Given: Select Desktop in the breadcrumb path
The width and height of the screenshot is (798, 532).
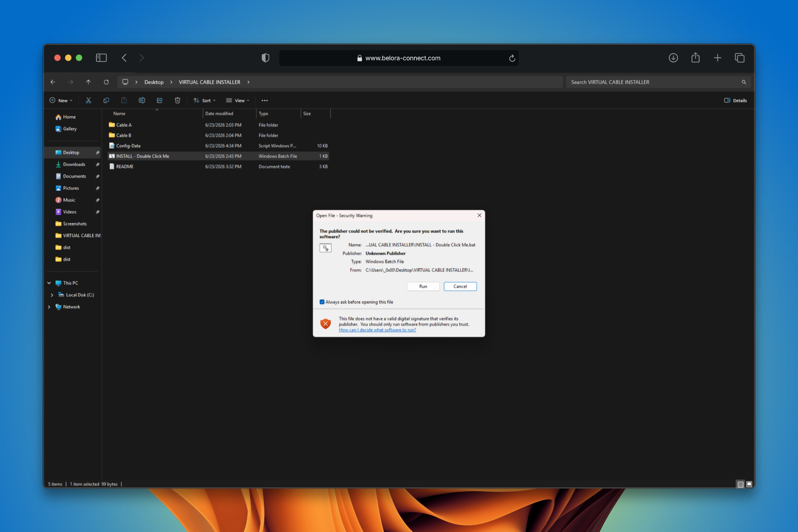Looking at the screenshot, I should tap(154, 82).
